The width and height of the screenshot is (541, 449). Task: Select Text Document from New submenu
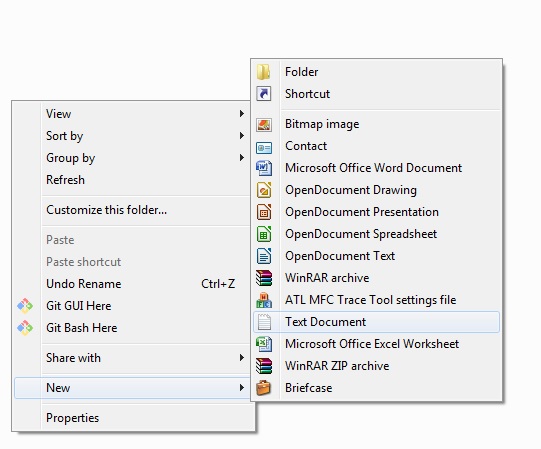click(x=376, y=322)
